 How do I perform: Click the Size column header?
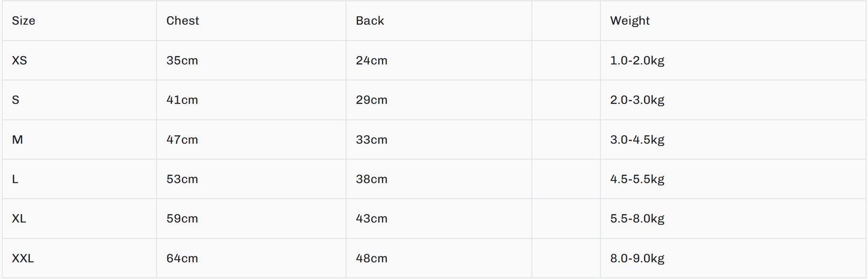23,20
